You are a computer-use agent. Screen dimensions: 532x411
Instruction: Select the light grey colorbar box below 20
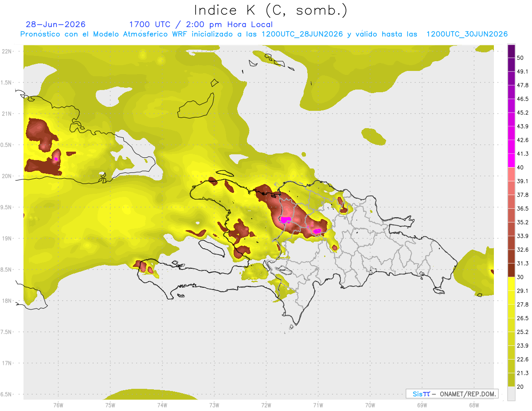coord(511,394)
